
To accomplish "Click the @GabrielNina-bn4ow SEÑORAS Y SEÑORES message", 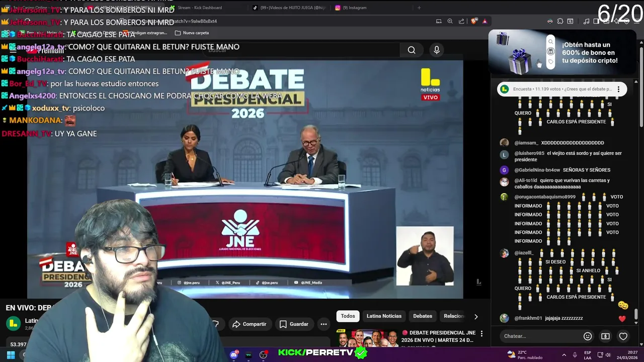I will [562, 170].
